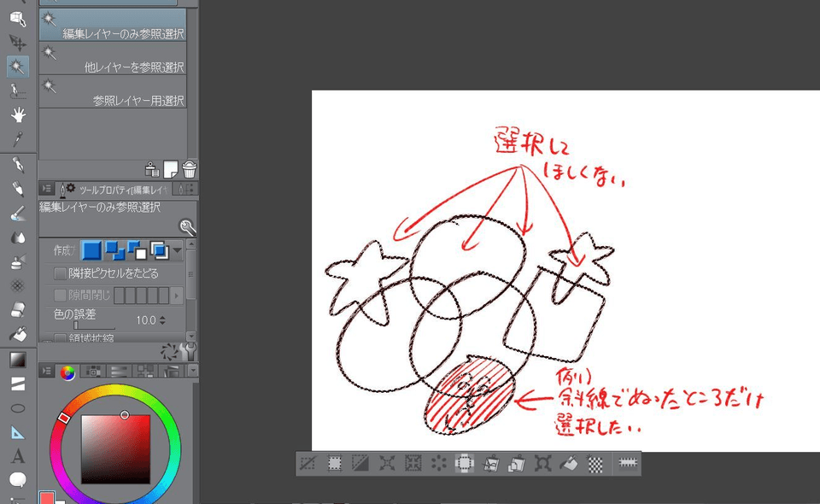This screenshot has height=504, width=820.
Task: Choose New selection mode button
Action: click(91, 250)
